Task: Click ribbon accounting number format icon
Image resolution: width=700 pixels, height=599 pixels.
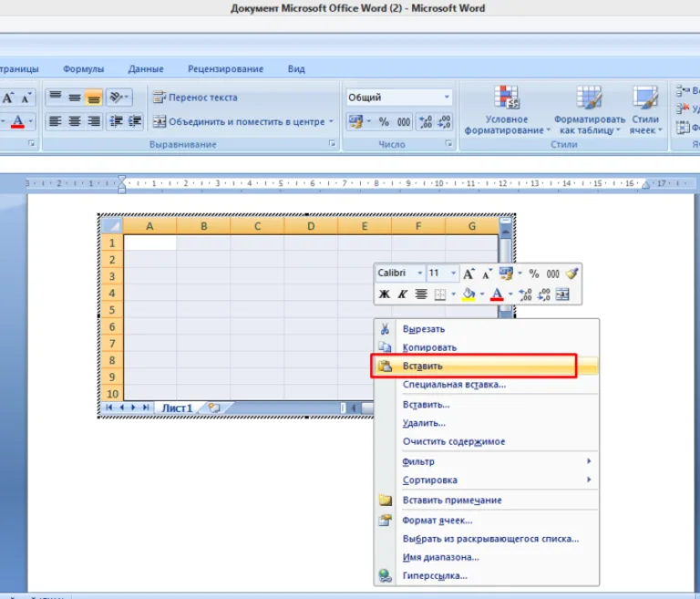Action: pyautogui.click(x=355, y=122)
